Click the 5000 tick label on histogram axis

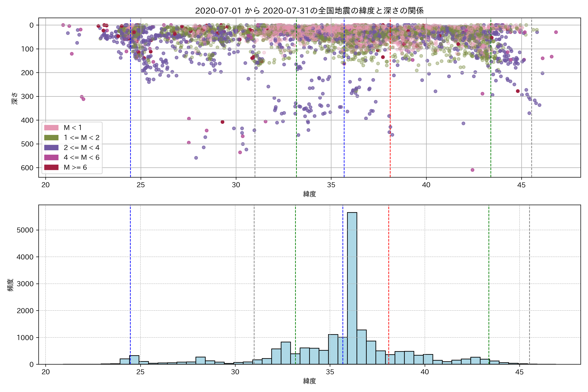click(x=25, y=230)
